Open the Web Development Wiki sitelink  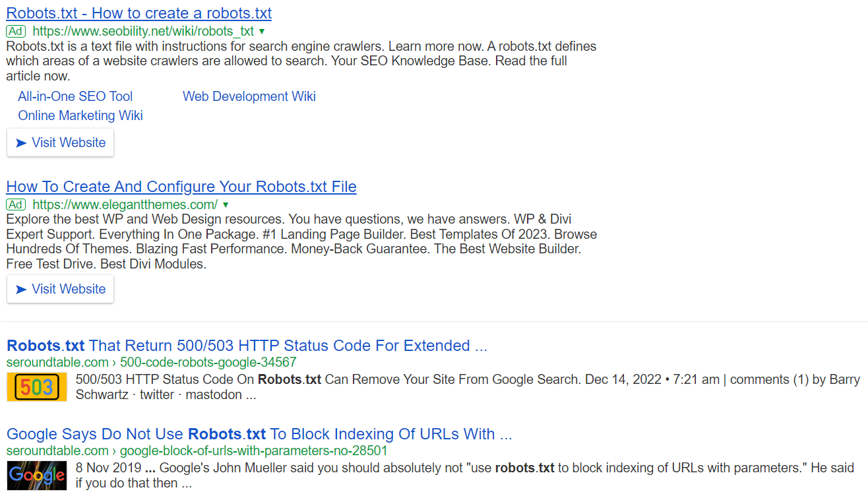pos(249,96)
